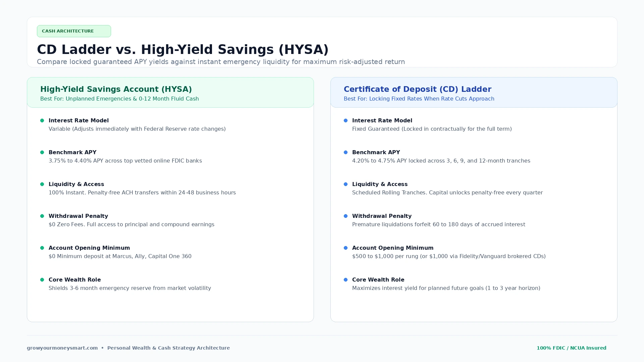
Task: Click green bullet beside HYSA Interest Rate Model
Action: click(42, 121)
